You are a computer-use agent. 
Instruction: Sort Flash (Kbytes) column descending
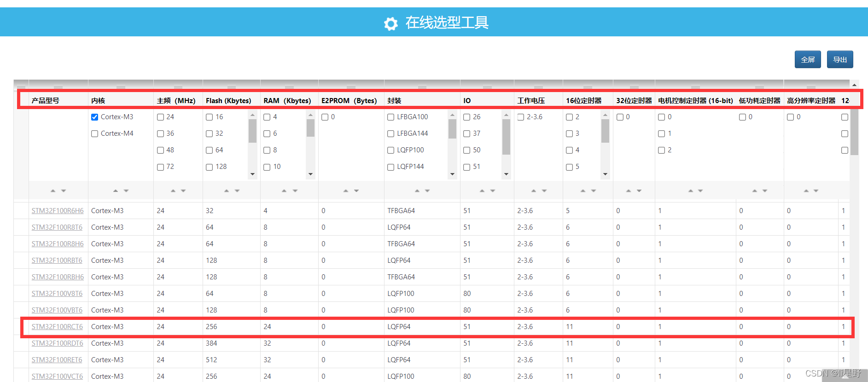[x=237, y=191]
